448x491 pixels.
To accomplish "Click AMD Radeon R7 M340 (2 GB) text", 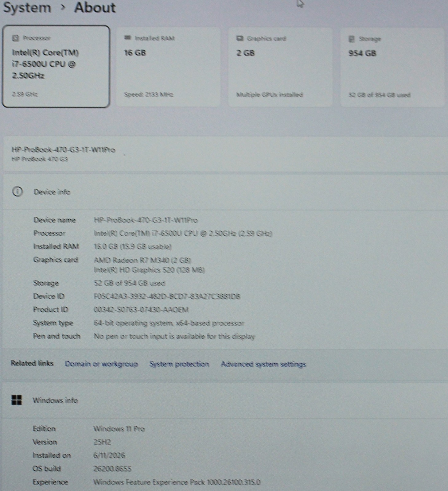I will click(142, 260).
